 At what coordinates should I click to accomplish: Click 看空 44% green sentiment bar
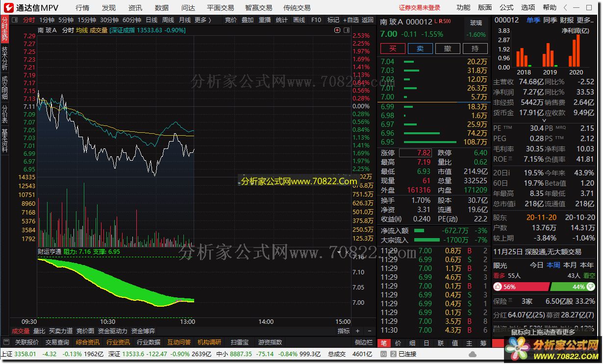tap(573, 287)
